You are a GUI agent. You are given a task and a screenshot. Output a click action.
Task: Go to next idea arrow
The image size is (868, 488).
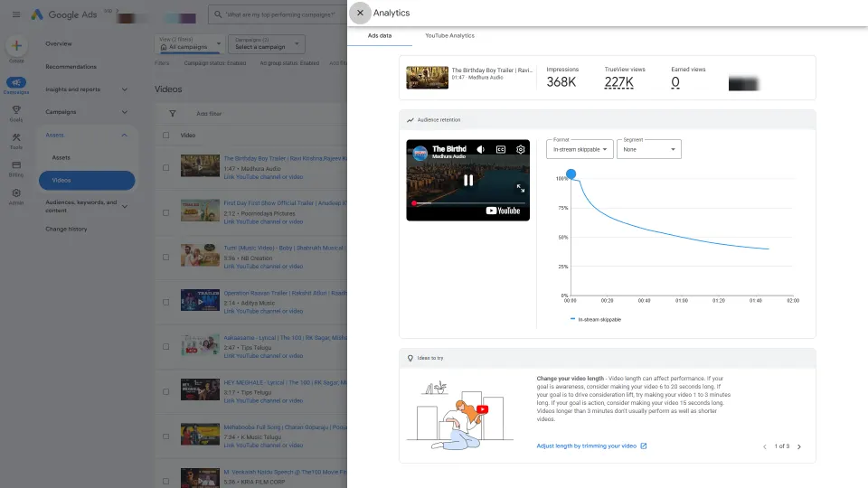pos(798,446)
